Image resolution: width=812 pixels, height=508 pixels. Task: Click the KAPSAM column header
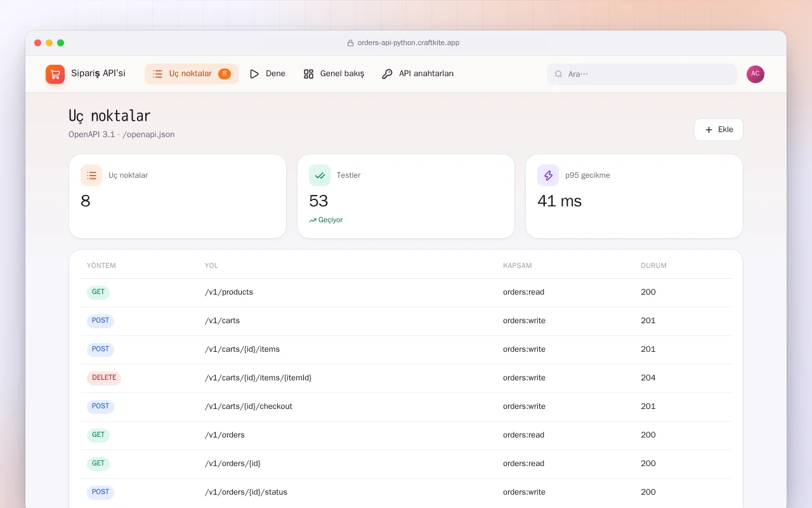[x=518, y=266]
